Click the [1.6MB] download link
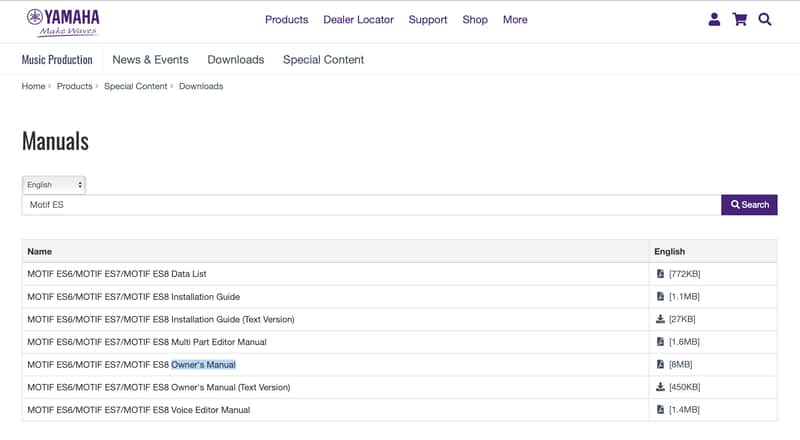This screenshot has width=800, height=440. click(684, 341)
